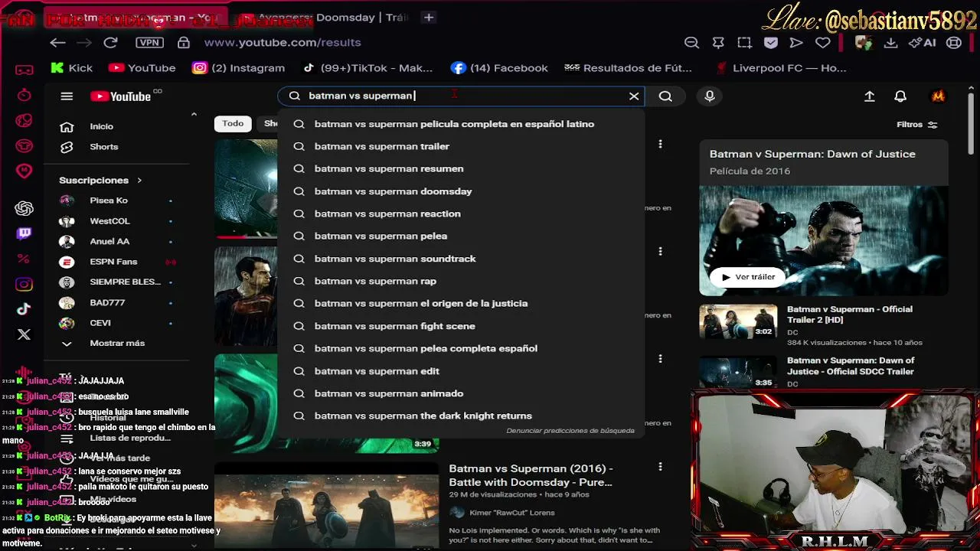This screenshot has width=980, height=551.
Task: Click the zoom-out magnifier in the address bar
Action: pyautogui.click(x=691, y=43)
